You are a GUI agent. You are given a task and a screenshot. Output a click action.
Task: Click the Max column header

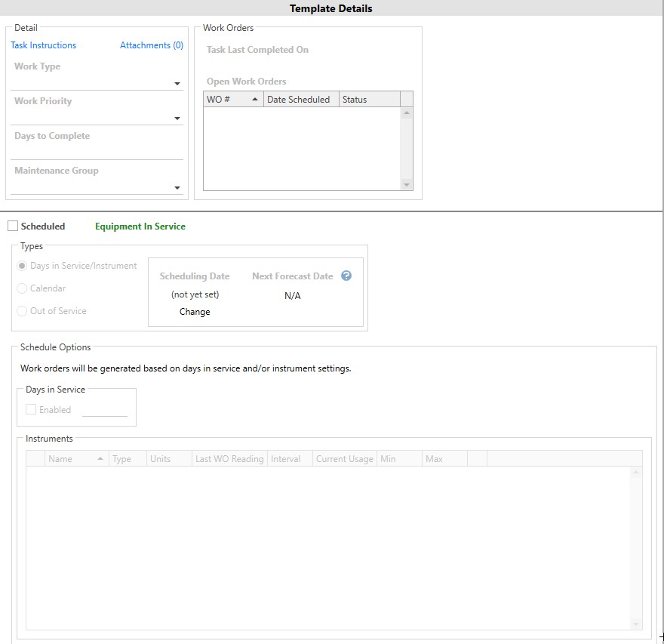444,459
